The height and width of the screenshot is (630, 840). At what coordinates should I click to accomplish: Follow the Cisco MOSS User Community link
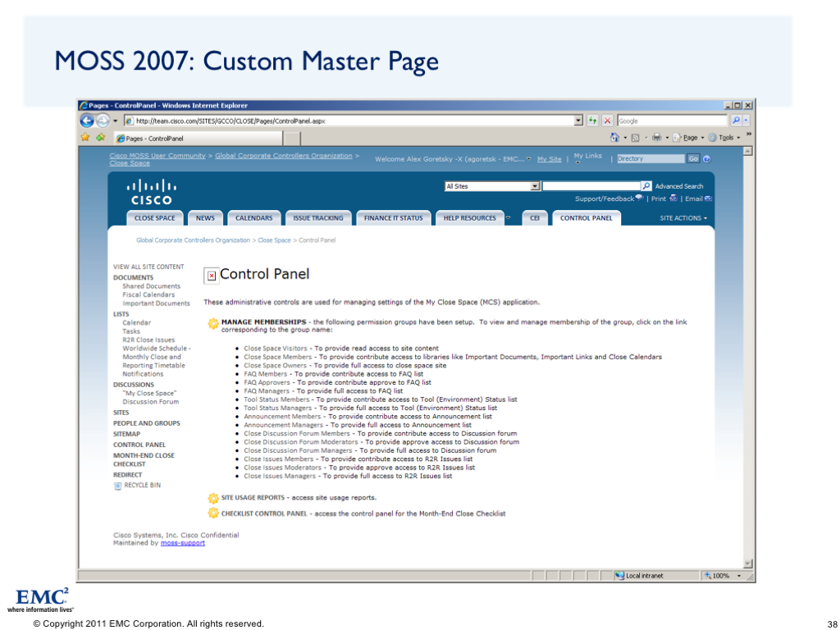(157, 156)
